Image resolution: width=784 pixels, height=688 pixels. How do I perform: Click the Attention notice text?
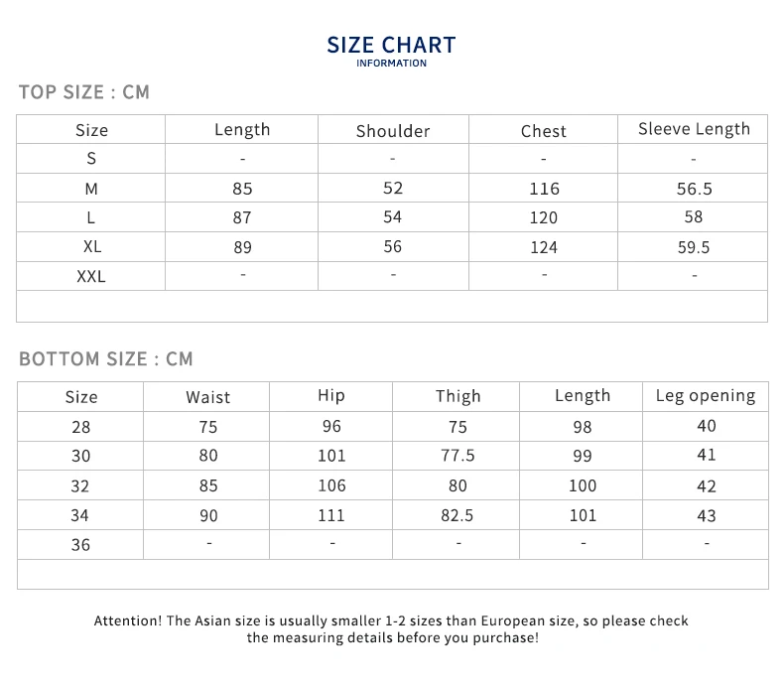click(391, 629)
